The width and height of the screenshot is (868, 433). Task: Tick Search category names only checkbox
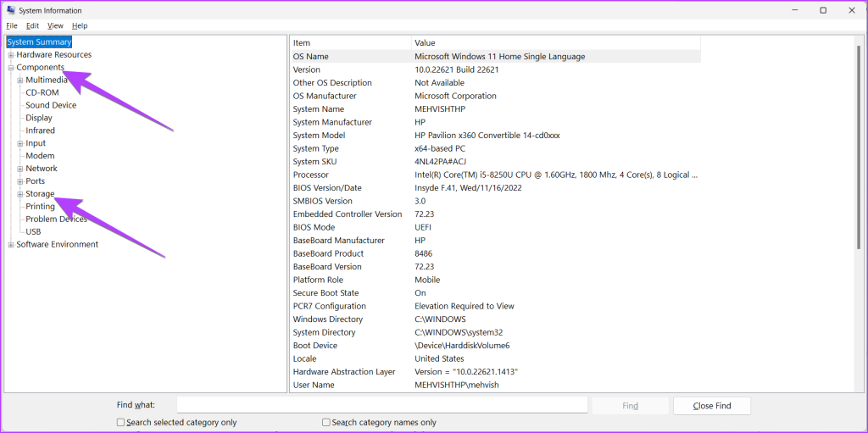click(326, 422)
